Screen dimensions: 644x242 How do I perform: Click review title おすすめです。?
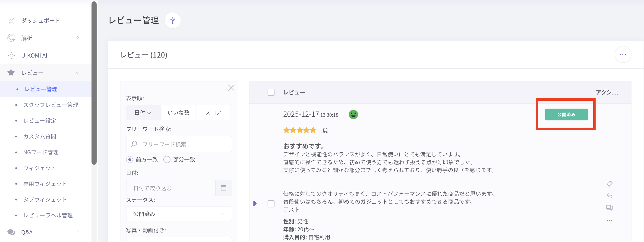coord(304,146)
